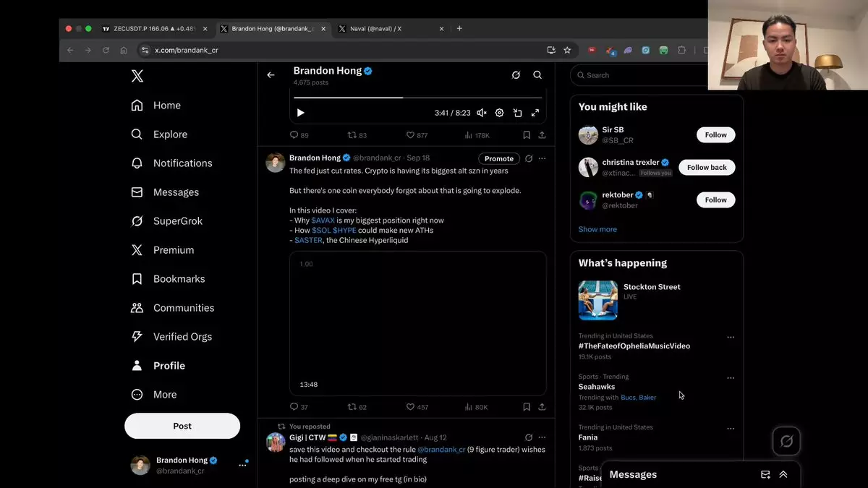Enter fullscreen mode on the video

(x=535, y=113)
